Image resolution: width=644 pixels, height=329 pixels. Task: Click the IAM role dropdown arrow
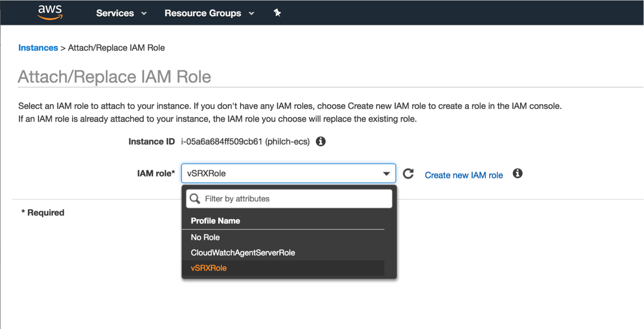(x=386, y=174)
